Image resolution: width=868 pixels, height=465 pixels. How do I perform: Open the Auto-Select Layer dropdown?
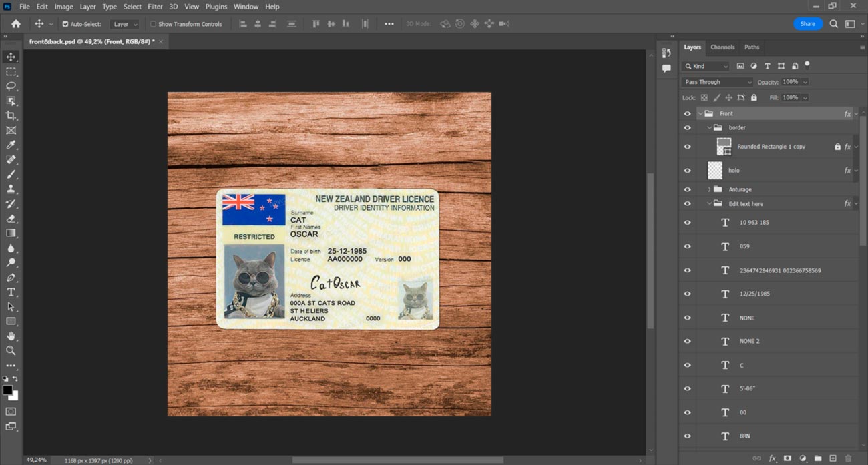[x=125, y=24]
